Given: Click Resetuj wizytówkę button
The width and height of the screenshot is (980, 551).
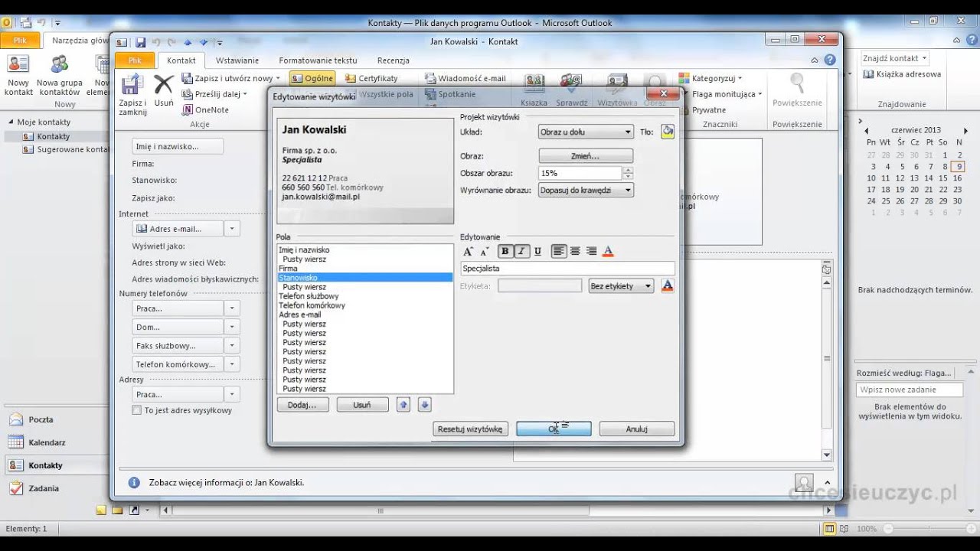Looking at the screenshot, I should pos(470,429).
